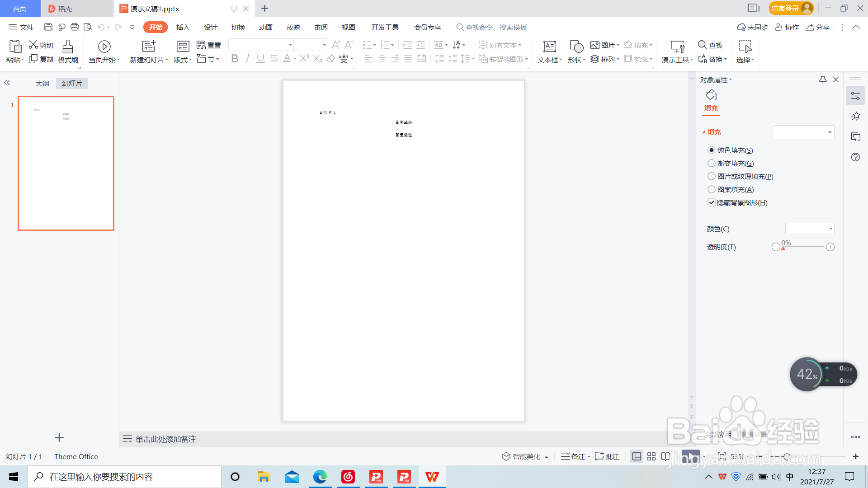Toggle Italic formatting
This screenshot has height=488, width=868.
click(x=247, y=58)
